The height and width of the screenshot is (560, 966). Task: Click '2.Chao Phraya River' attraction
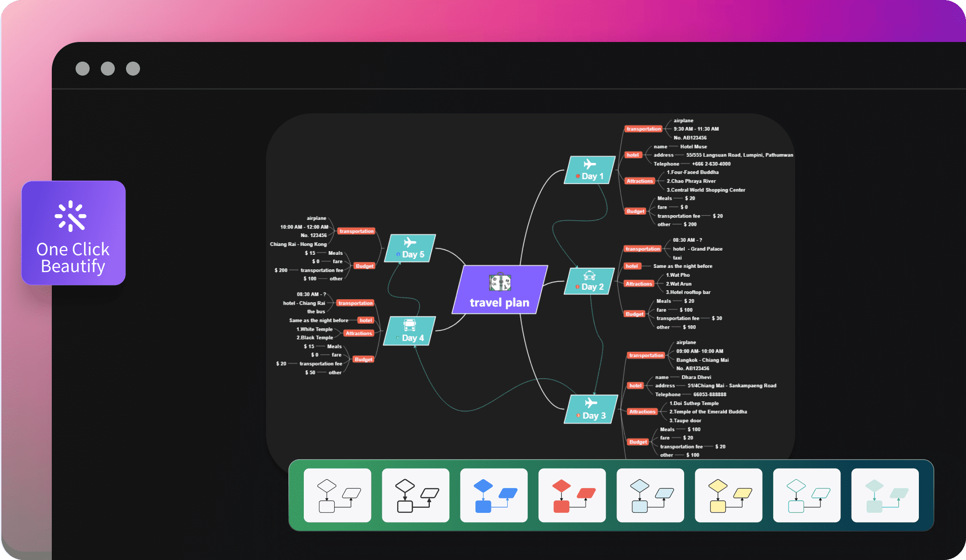(691, 181)
